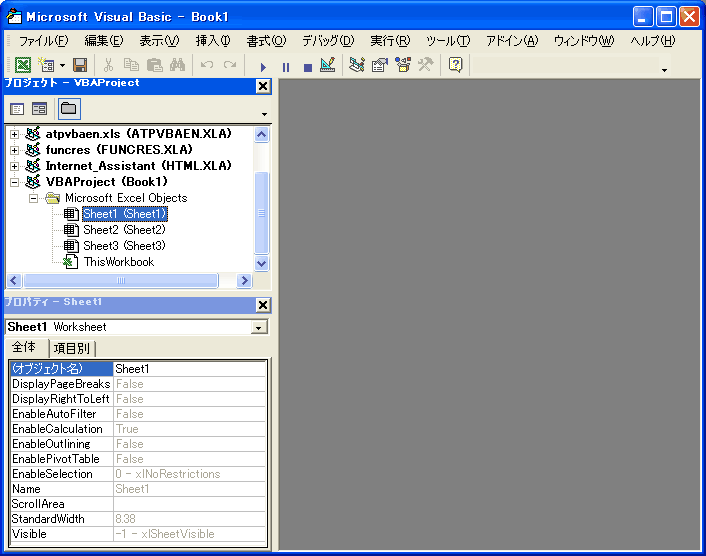706x556 pixels.
Task: Open the デバッグ(D) menu
Action: tap(328, 41)
